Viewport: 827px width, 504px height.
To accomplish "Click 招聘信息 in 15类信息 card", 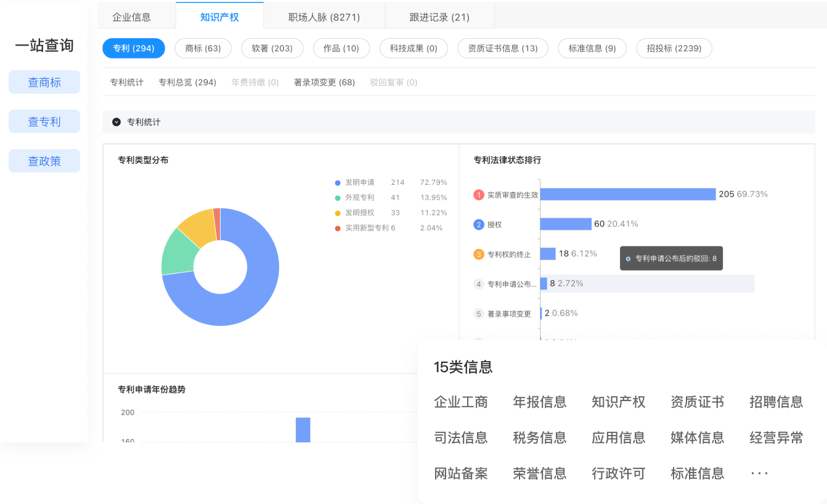I will pyautogui.click(x=776, y=402).
